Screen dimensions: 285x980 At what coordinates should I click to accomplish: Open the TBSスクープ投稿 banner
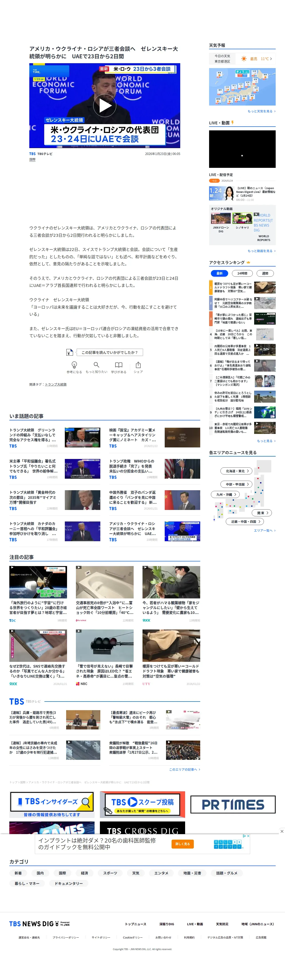tap(142, 805)
